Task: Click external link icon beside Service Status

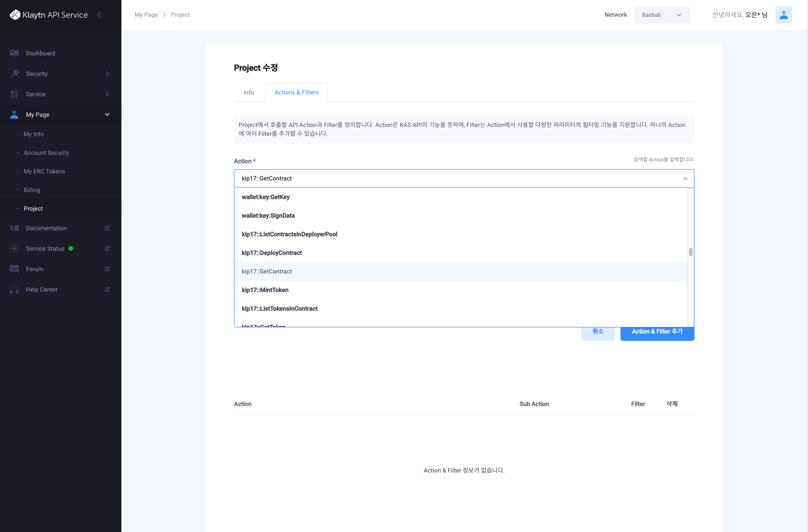Action: [107, 248]
